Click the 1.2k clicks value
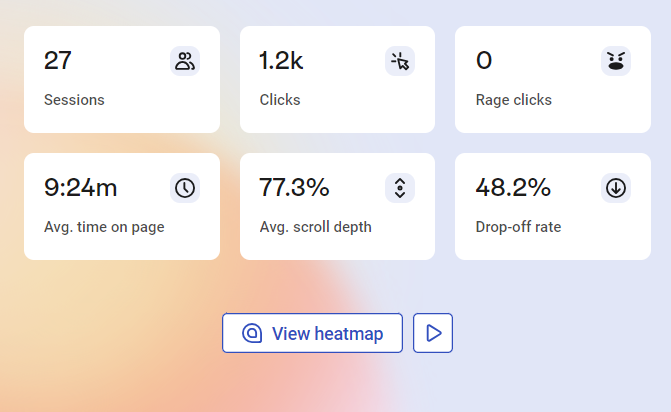 point(281,60)
